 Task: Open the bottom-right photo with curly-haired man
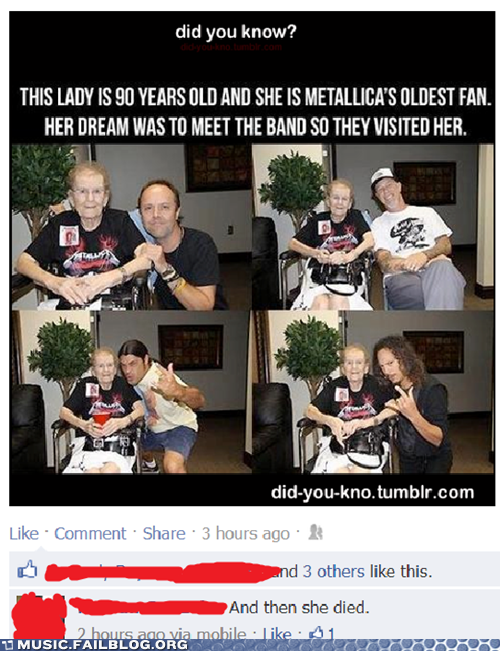click(373, 392)
